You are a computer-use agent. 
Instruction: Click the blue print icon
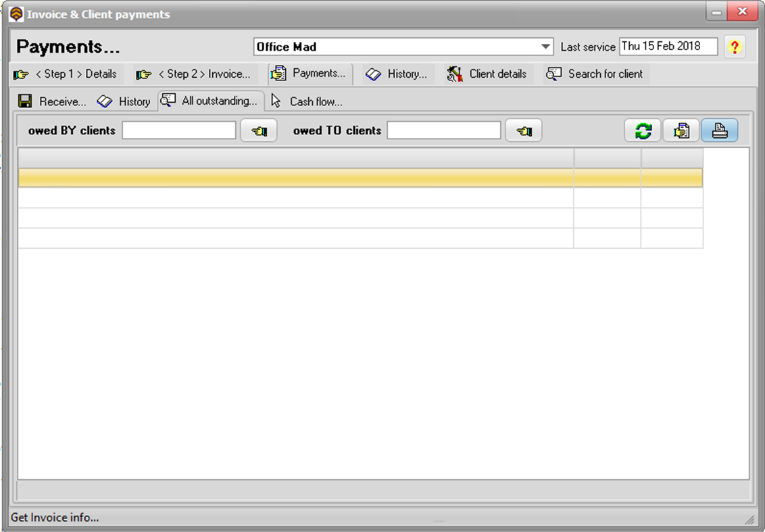point(719,130)
